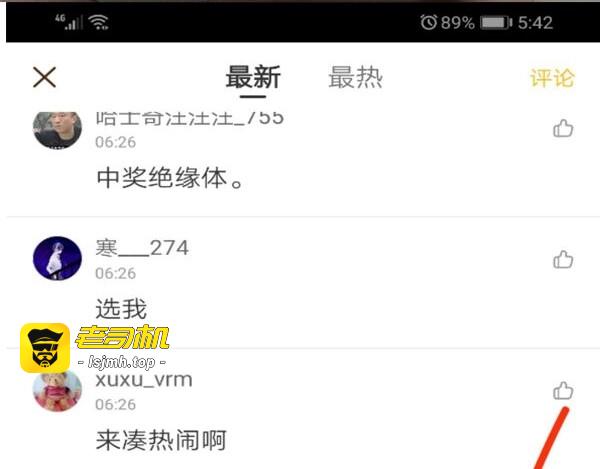
Task: Tap the battery indicator in status bar
Action: [x=496, y=23]
